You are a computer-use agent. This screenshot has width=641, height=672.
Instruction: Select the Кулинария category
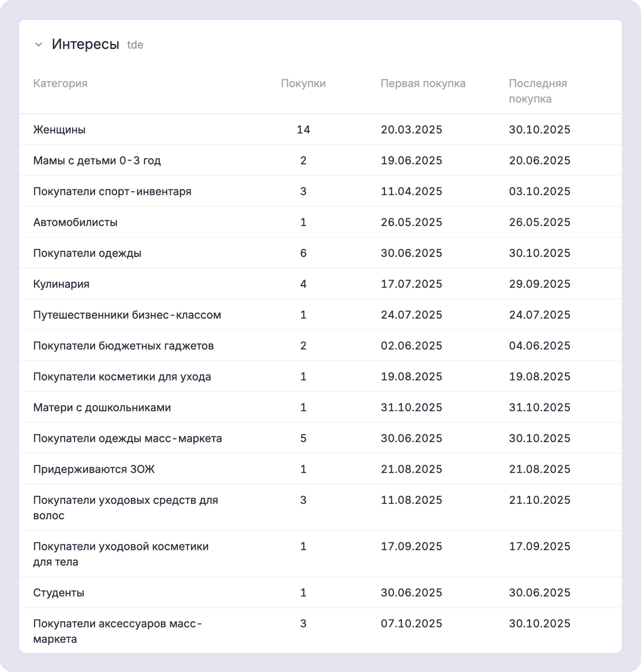[62, 283]
